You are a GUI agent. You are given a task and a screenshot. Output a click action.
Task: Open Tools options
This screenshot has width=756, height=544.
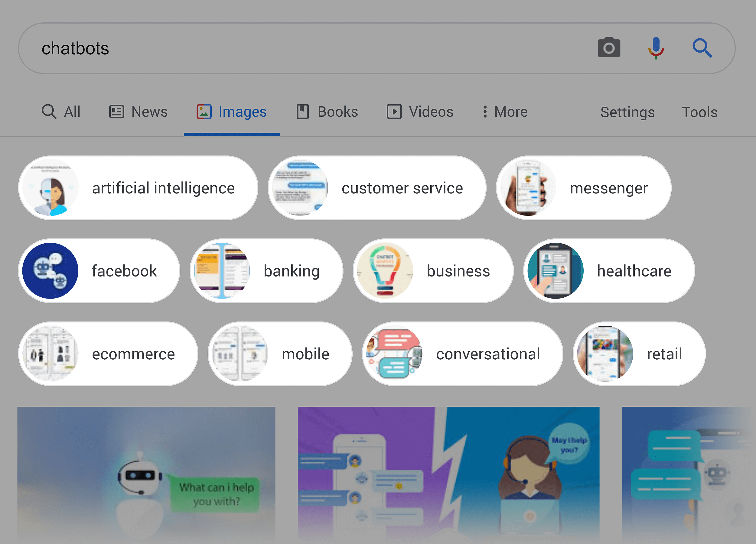coord(699,112)
